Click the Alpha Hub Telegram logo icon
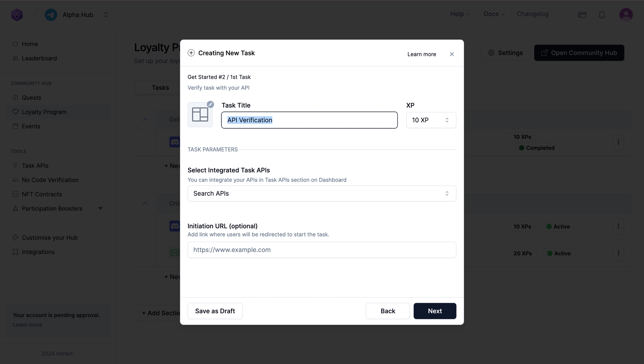 click(x=51, y=15)
